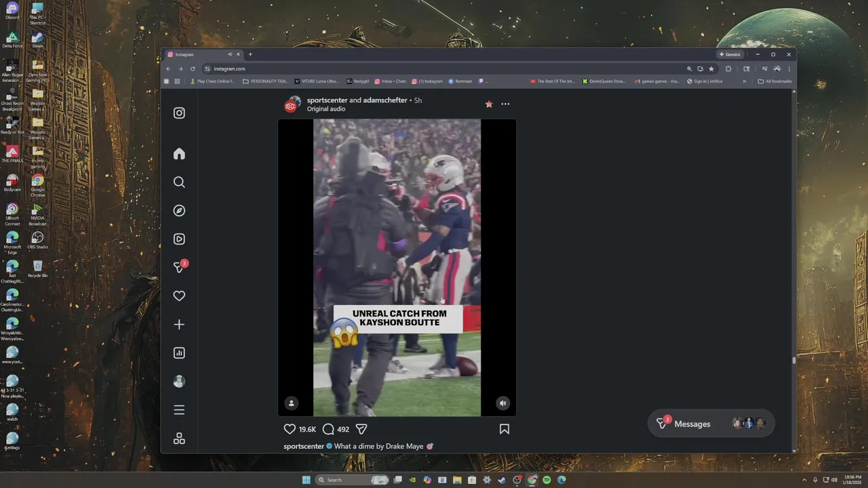The image size is (868, 488).
Task: Open the More hamburger menu in sidebar
Action: pos(179,410)
